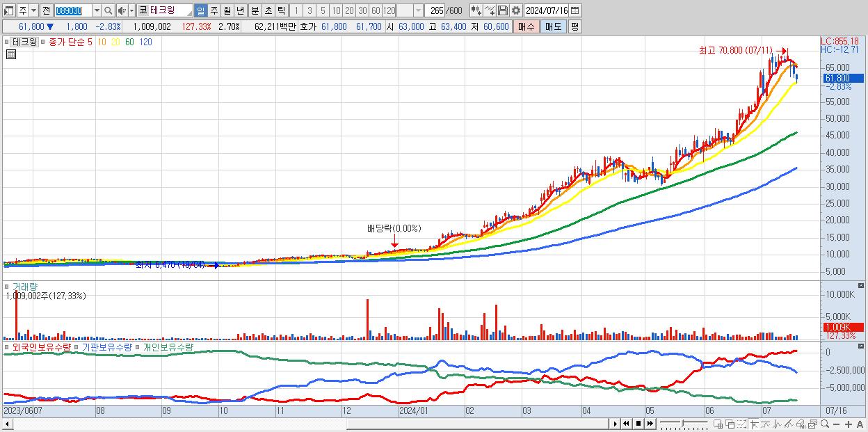868x432 pixels.
Task: Click the 전 button in the toolbar
Action: 46,10
